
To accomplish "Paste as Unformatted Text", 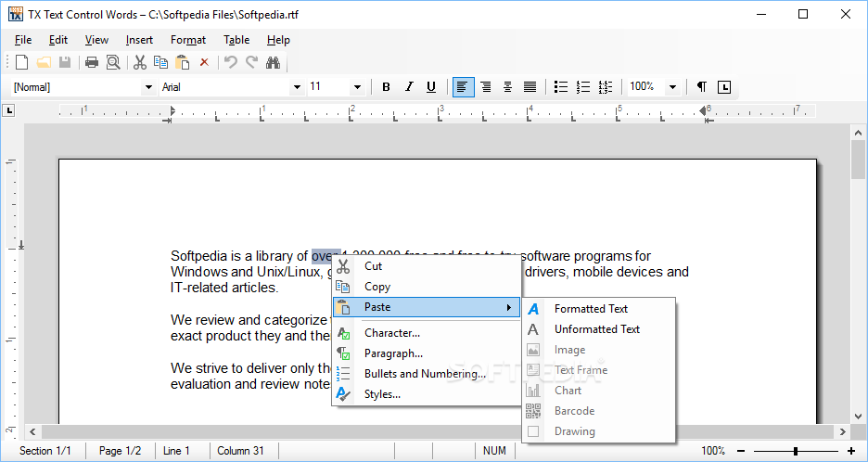I will coord(598,329).
